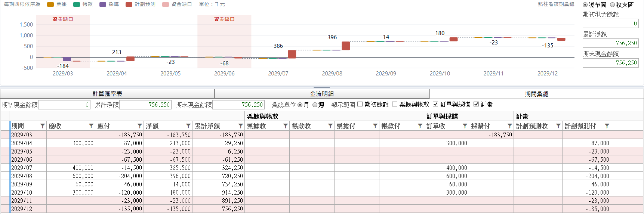Image resolution: width=644 pixels, height=214 pixels.
Task: Click the 票據與帳款 column group header
Action: 335,116
